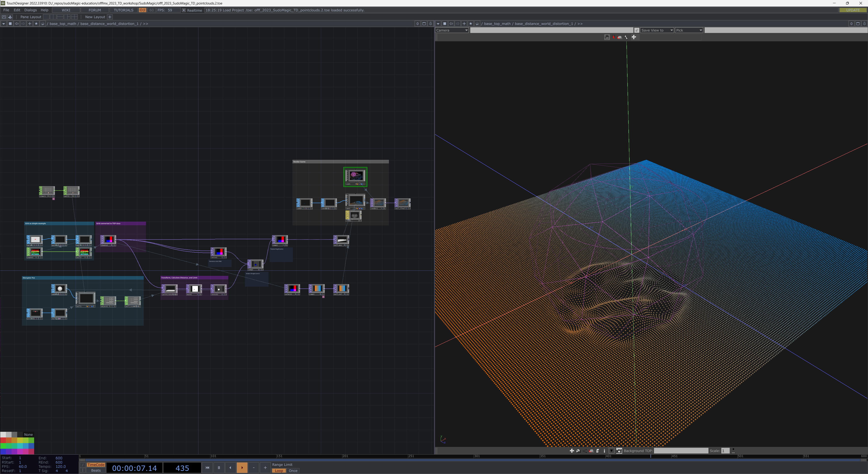The width and height of the screenshot is (868, 474).
Task: Click the TUTORIALS button
Action: (123, 10)
